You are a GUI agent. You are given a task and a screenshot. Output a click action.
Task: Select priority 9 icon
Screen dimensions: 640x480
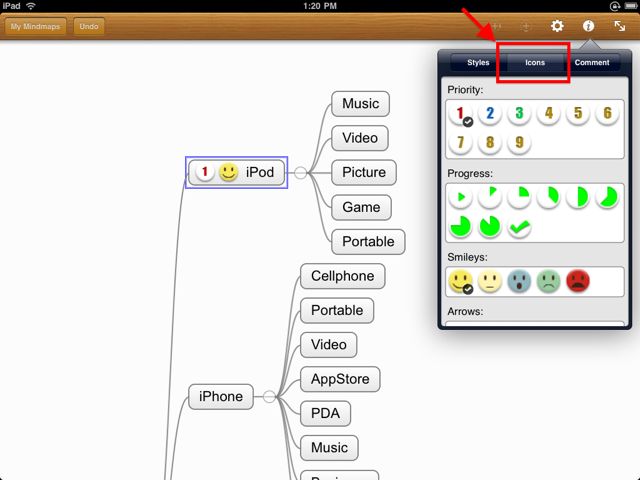click(519, 142)
